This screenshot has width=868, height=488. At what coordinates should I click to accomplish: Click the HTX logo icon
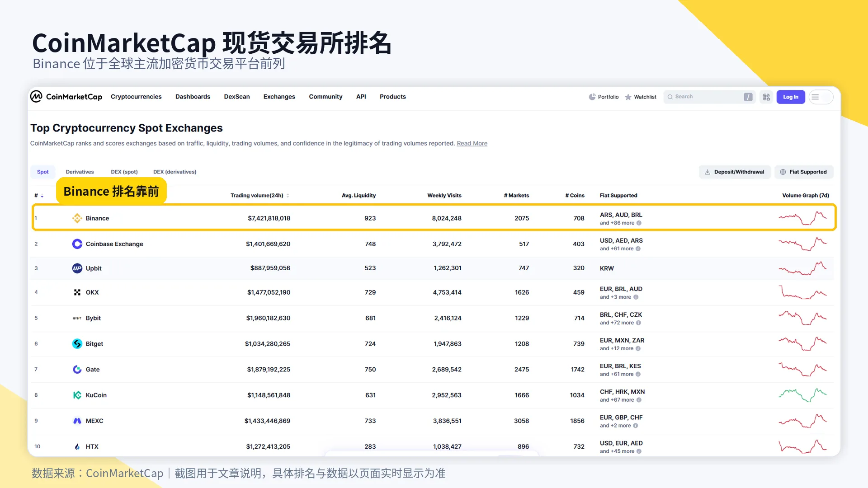pyautogui.click(x=77, y=447)
